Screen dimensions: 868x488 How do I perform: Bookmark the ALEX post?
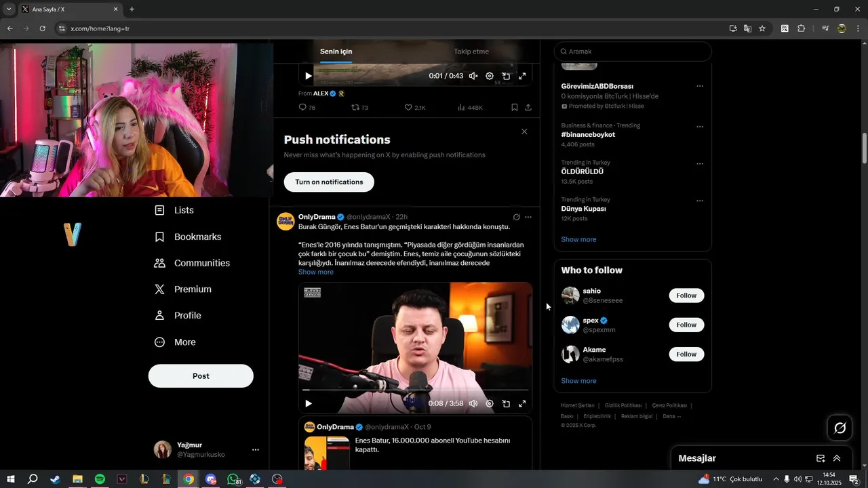click(515, 108)
